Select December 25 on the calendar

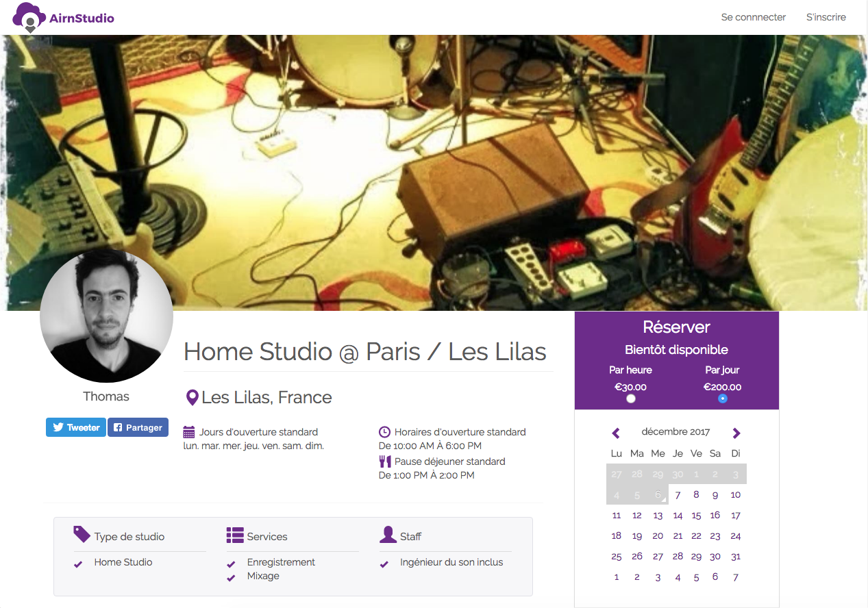(617, 557)
